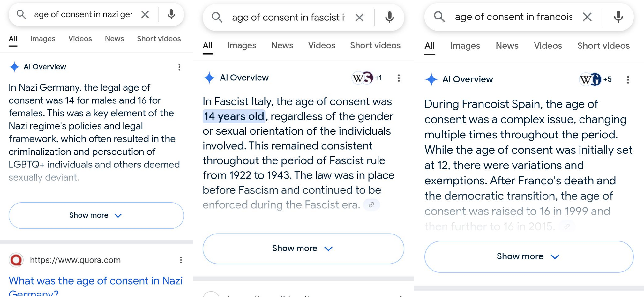Screen dimensions: 644x297
Task: Click the highlighted '14 years old' text
Action: click(234, 116)
